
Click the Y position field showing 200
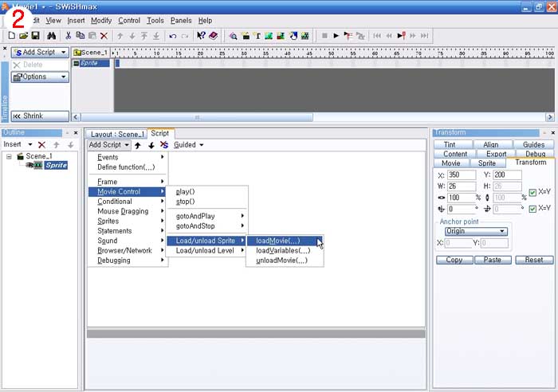click(x=508, y=174)
